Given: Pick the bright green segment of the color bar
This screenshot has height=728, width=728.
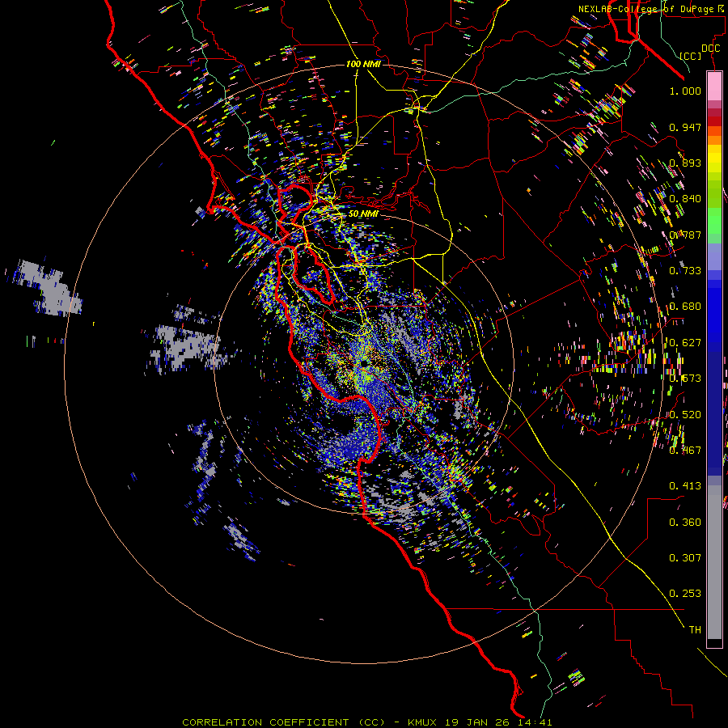Looking at the screenshot, I should [714, 221].
